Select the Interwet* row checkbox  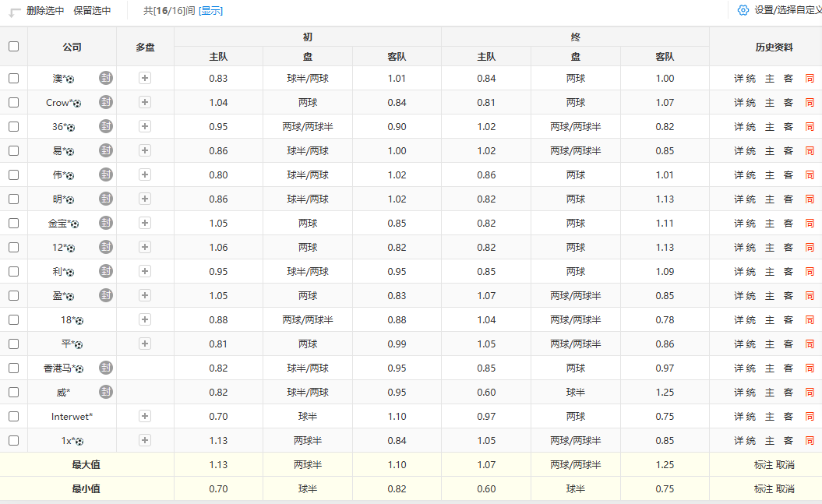click(x=13, y=416)
